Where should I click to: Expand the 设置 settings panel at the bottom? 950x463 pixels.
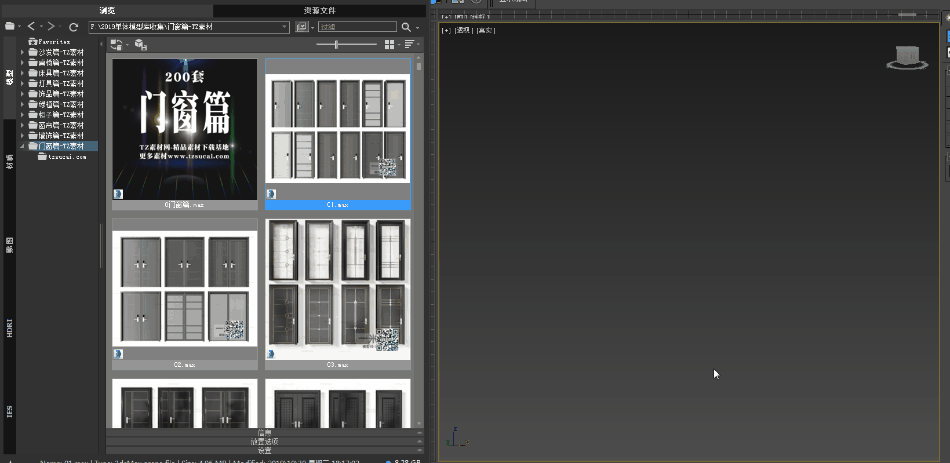(x=264, y=451)
